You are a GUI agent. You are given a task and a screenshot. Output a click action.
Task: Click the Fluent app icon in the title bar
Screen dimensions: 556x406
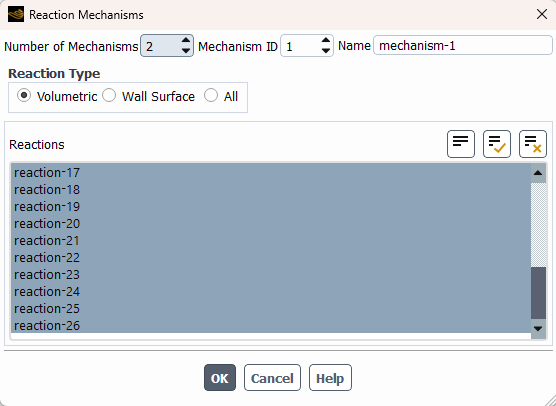point(16,15)
